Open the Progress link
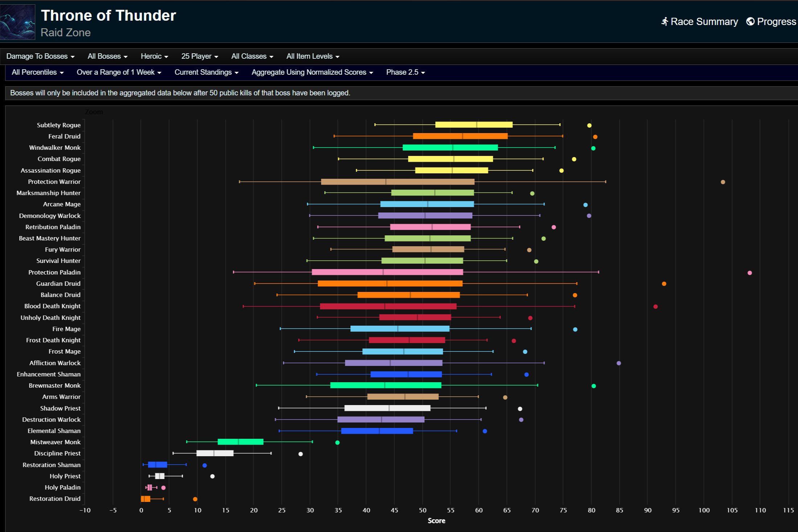The image size is (798, 532). pyautogui.click(x=776, y=22)
